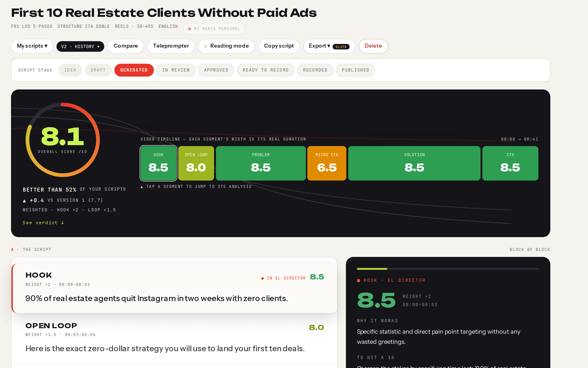
Task: Click the 'ENGLISH' language tag
Action: pos(168,26)
